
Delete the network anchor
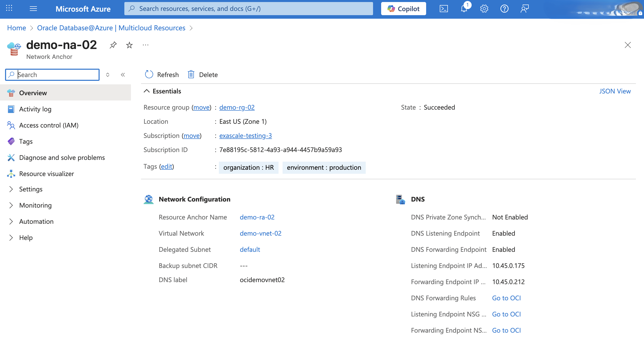pyautogui.click(x=203, y=75)
